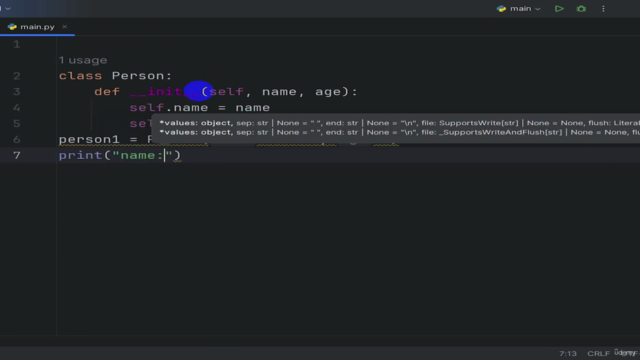
Task: Open the main run configuration dropdown
Action: point(519,9)
